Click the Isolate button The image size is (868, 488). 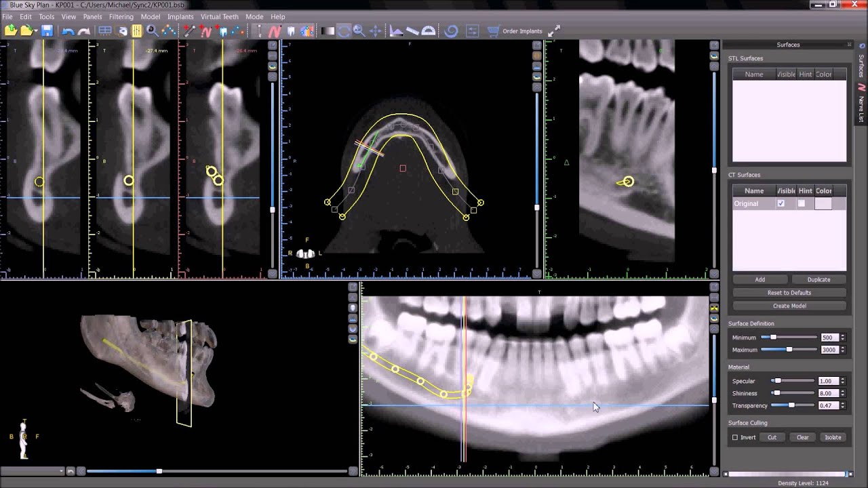point(833,437)
